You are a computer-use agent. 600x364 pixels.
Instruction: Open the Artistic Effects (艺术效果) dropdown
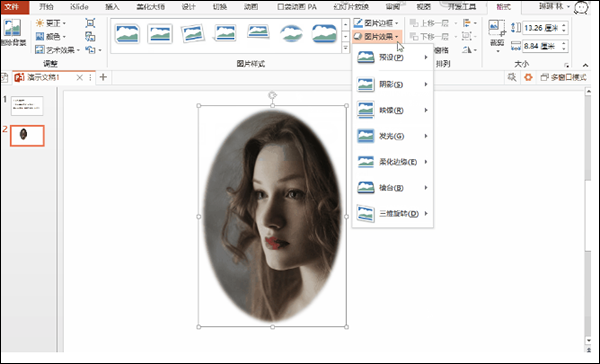click(x=57, y=50)
